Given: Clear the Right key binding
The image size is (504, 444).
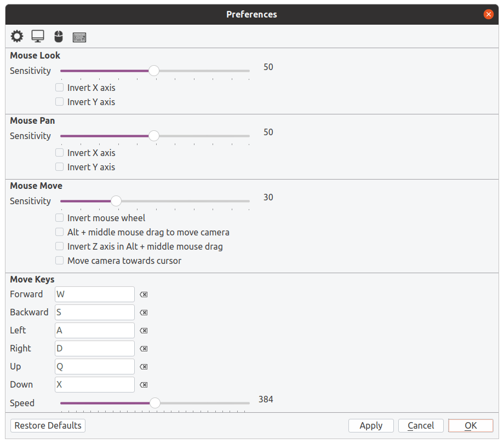Looking at the screenshot, I should click(x=144, y=349).
